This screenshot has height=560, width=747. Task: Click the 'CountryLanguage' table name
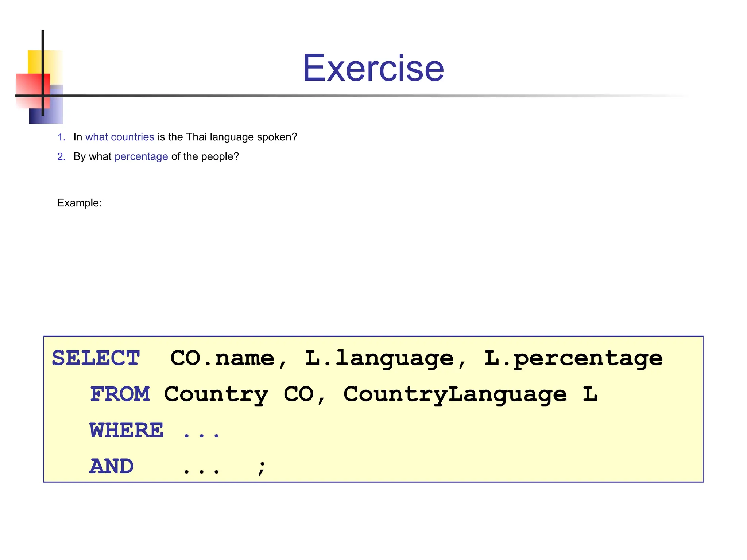455,394
